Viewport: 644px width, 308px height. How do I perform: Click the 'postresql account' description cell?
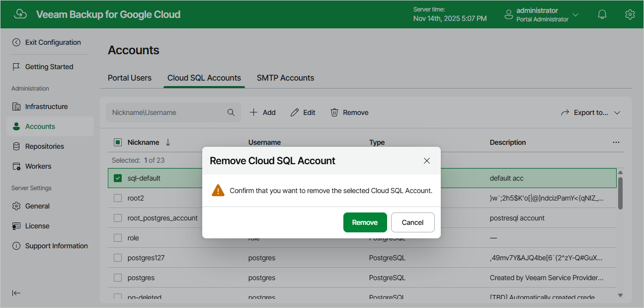517,218
